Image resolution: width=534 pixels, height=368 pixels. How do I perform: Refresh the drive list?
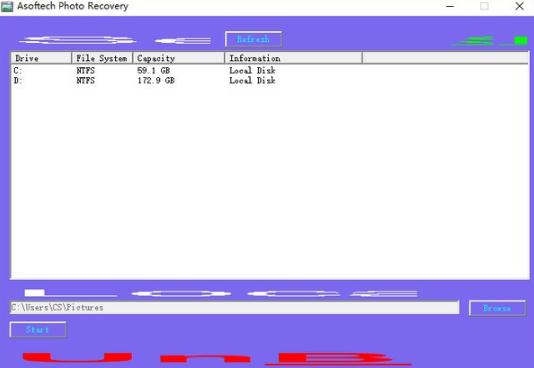point(253,39)
